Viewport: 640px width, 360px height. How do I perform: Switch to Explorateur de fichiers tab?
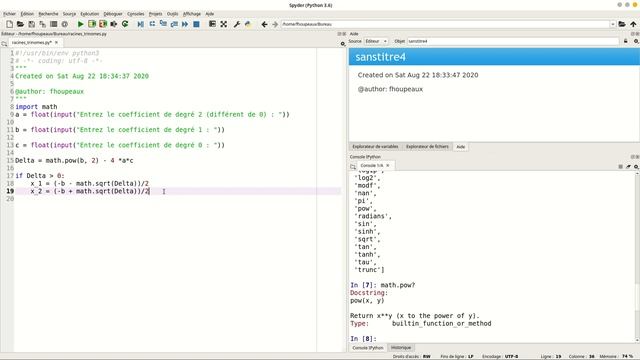[x=427, y=147]
